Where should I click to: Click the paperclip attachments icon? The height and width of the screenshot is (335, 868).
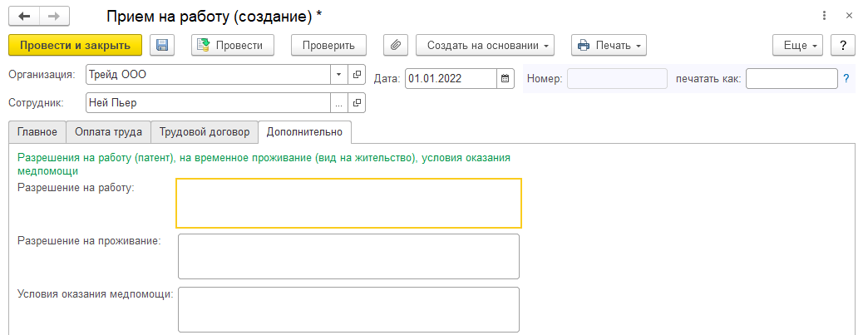point(396,46)
